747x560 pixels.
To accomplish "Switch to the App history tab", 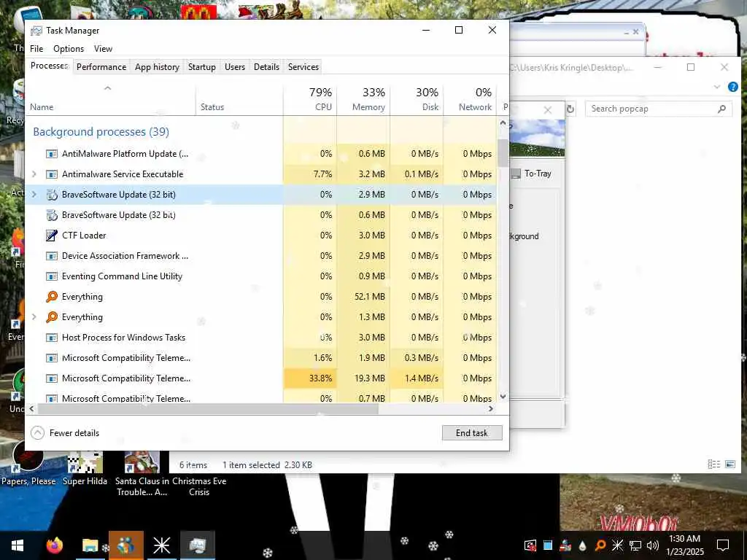I will (x=158, y=67).
